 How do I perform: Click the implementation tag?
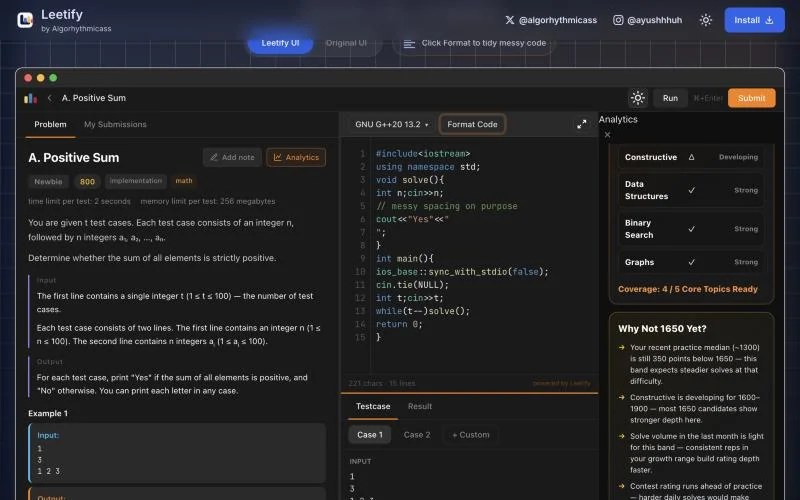(136, 181)
